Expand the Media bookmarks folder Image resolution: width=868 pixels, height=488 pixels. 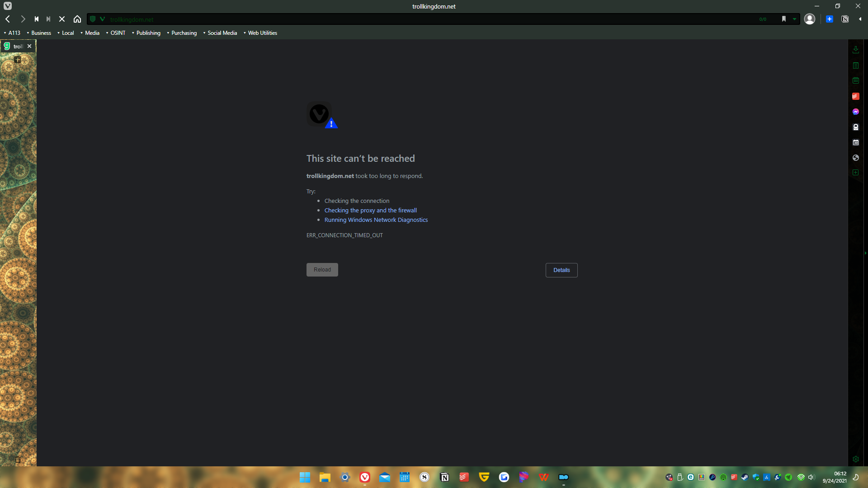[90, 33]
